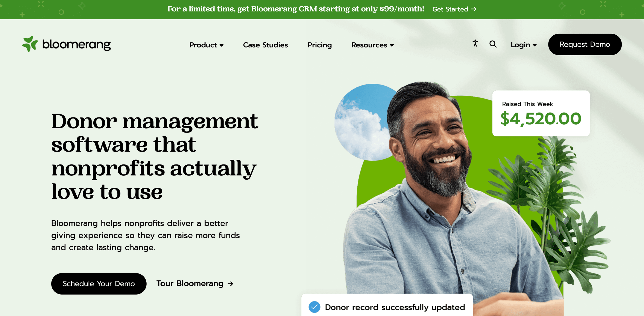
Task: Click the arrow beside Get Started
Action: (474, 9)
